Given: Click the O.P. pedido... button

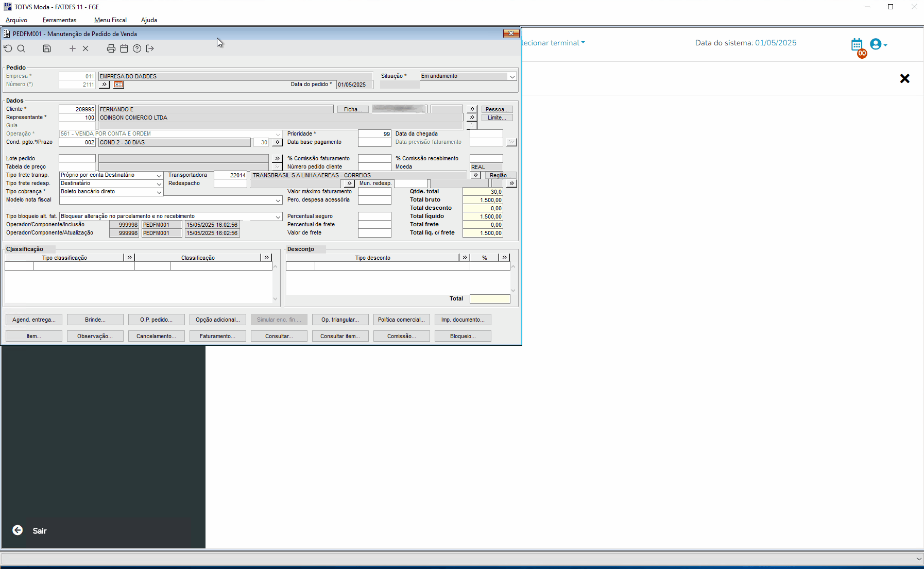Looking at the screenshot, I should (156, 320).
